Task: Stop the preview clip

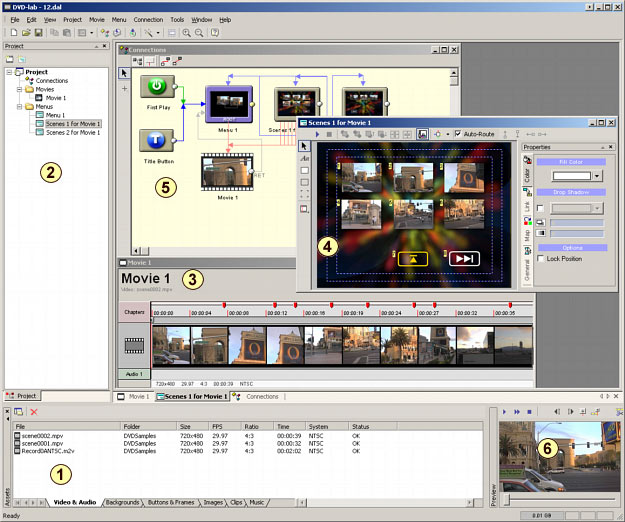Action: 529,412
